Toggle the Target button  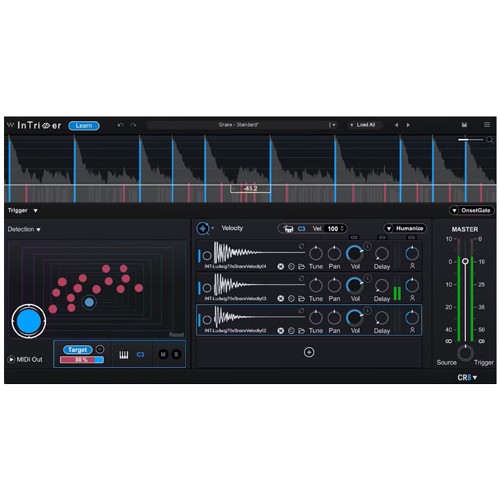(78, 350)
